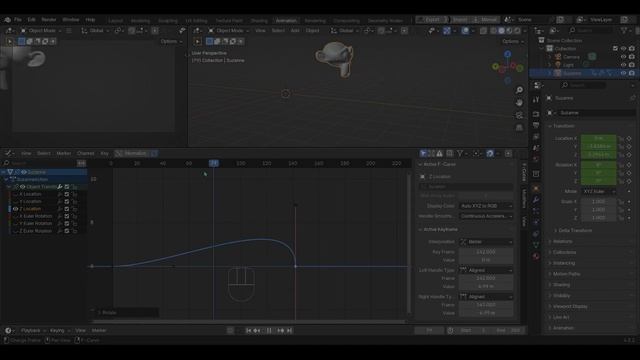The width and height of the screenshot is (640, 360).
Task: Toggle X Location channel checkbox
Action: click(x=67, y=194)
